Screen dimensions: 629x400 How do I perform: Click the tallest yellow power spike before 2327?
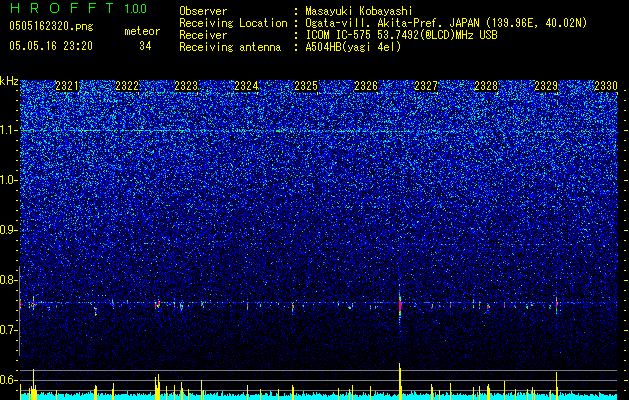[400, 381]
